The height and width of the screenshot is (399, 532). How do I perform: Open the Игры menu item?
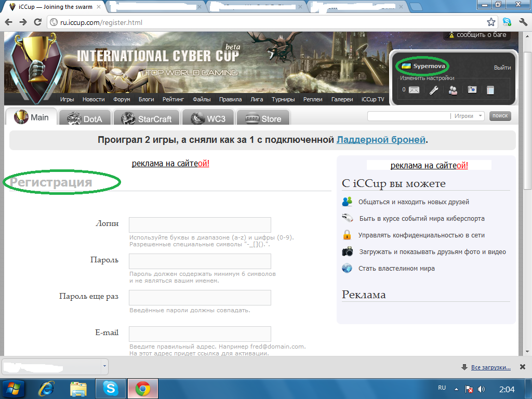click(67, 99)
